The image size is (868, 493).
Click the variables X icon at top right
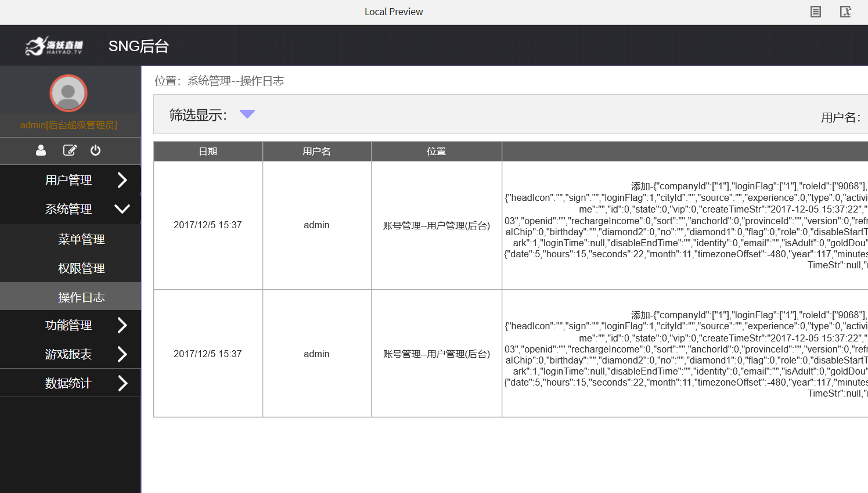point(846,12)
